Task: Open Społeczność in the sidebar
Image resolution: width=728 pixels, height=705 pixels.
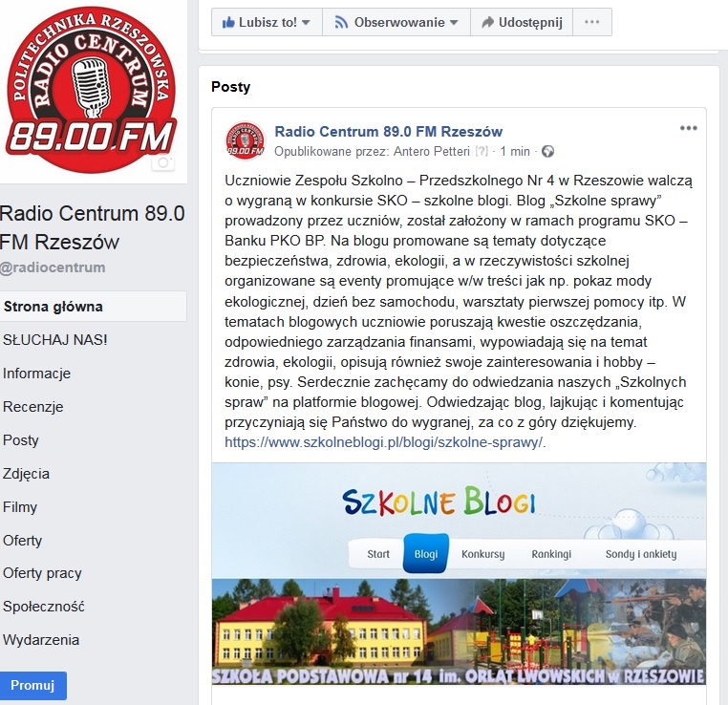Action: tap(44, 607)
